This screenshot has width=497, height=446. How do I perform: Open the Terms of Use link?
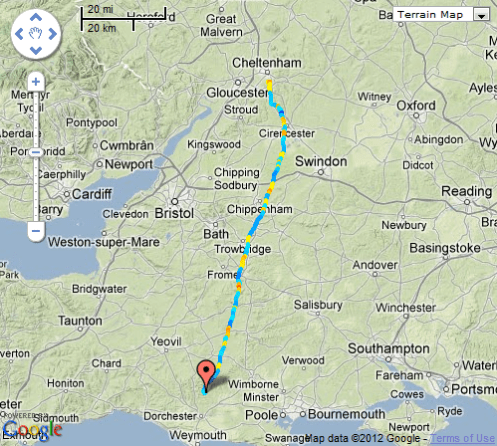point(463,438)
